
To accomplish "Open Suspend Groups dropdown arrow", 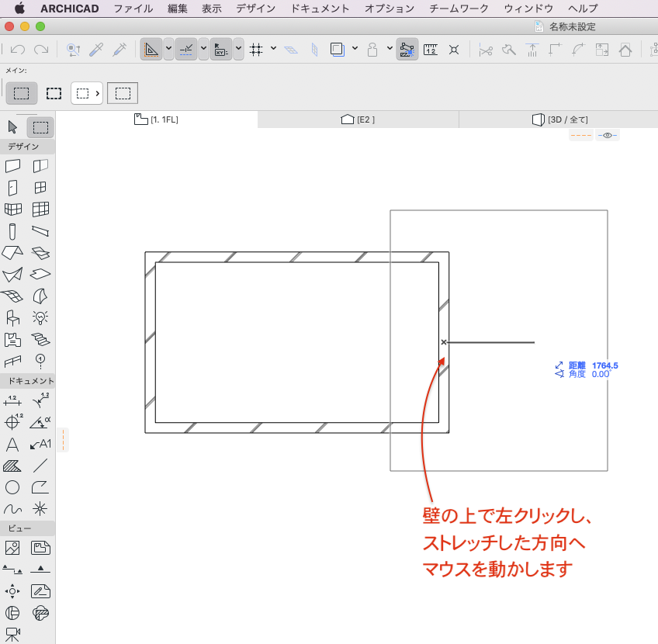I will tap(390, 48).
